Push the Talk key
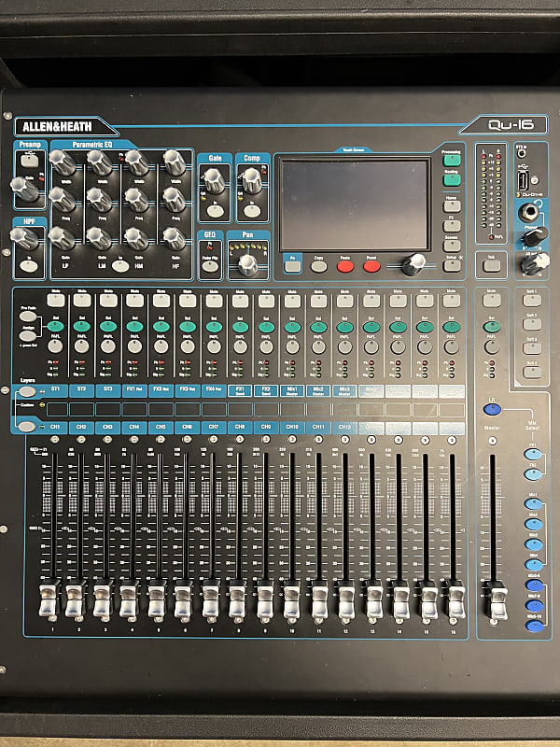560x747 pixels. [492, 266]
